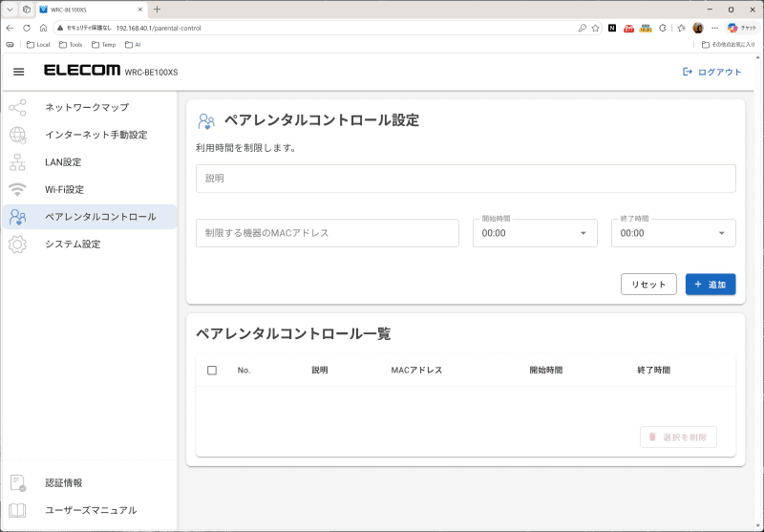Click the logout arrow icon
The image size is (764, 532).
[x=687, y=72]
